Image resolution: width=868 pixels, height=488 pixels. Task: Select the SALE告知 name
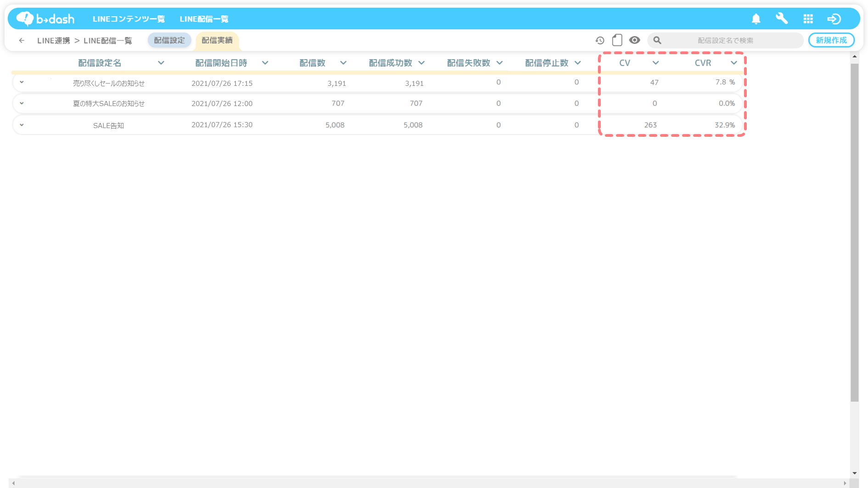[x=108, y=125]
